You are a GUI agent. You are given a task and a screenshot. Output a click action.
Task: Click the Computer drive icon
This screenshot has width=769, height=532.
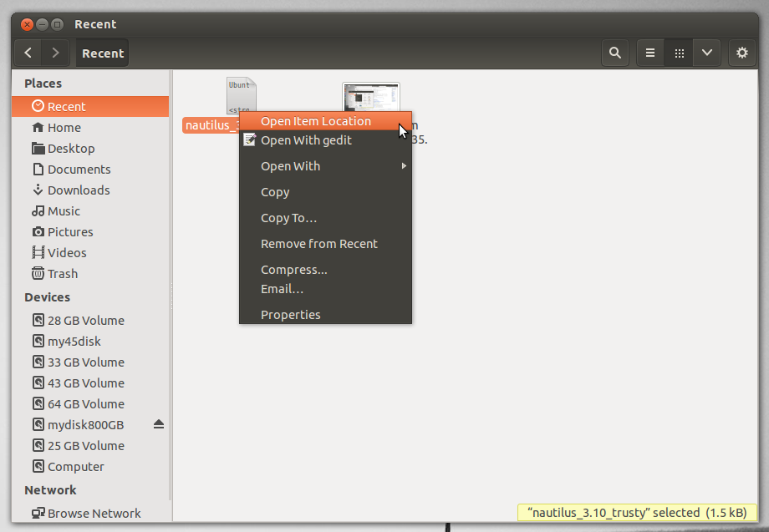[x=38, y=466]
